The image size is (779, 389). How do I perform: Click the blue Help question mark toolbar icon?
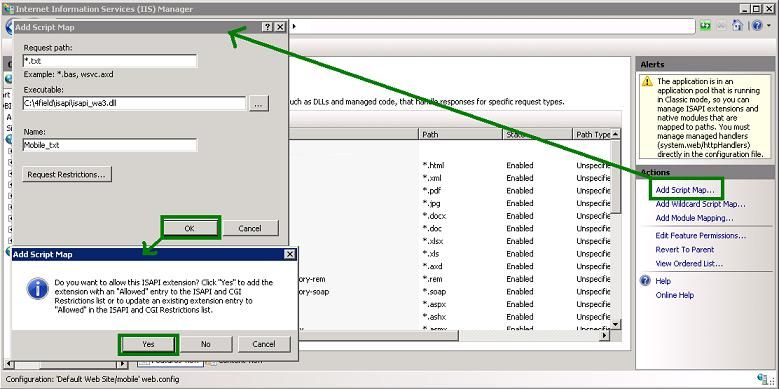757,26
